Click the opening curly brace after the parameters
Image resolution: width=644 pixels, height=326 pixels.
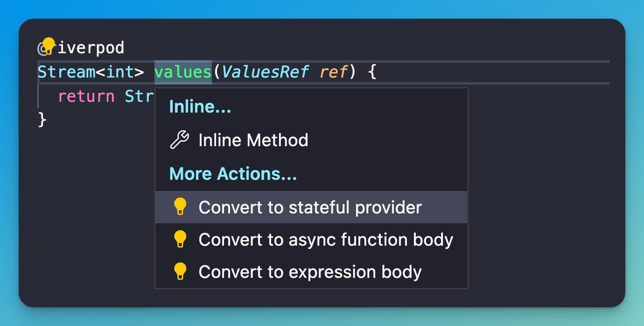tap(372, 72)
